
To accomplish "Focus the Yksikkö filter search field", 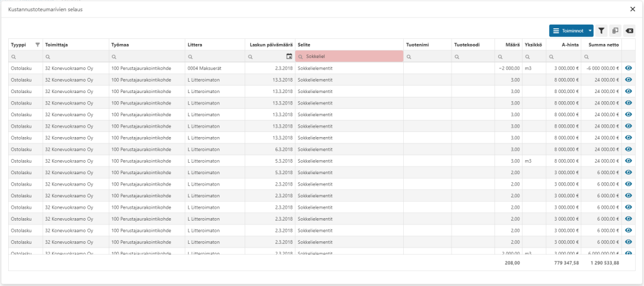I will click(x=534, y=57).
